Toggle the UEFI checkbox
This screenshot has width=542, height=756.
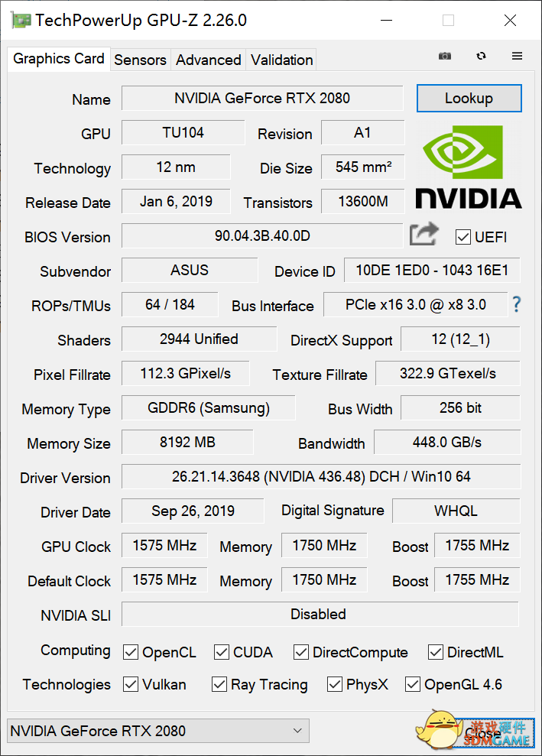[x=462, y=237]
